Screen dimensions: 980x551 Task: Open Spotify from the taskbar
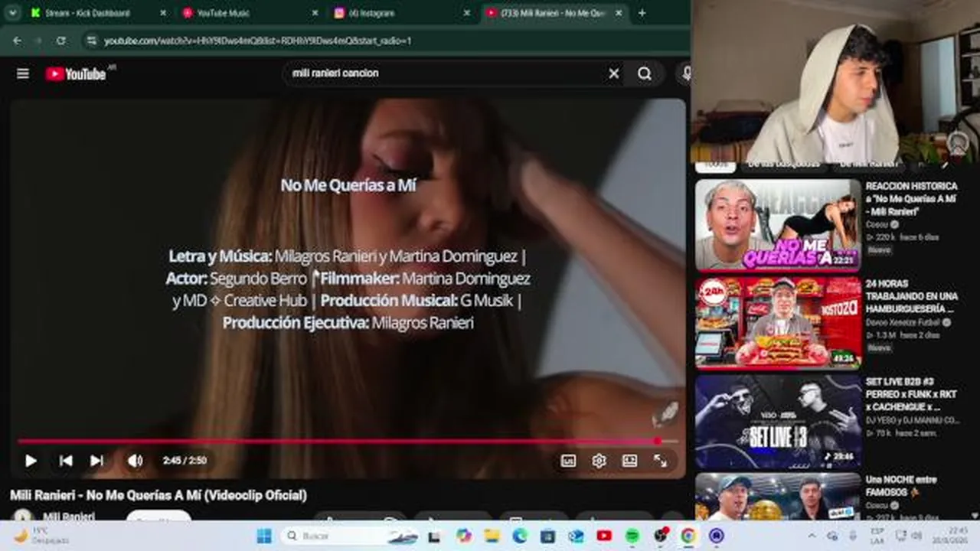632,536
